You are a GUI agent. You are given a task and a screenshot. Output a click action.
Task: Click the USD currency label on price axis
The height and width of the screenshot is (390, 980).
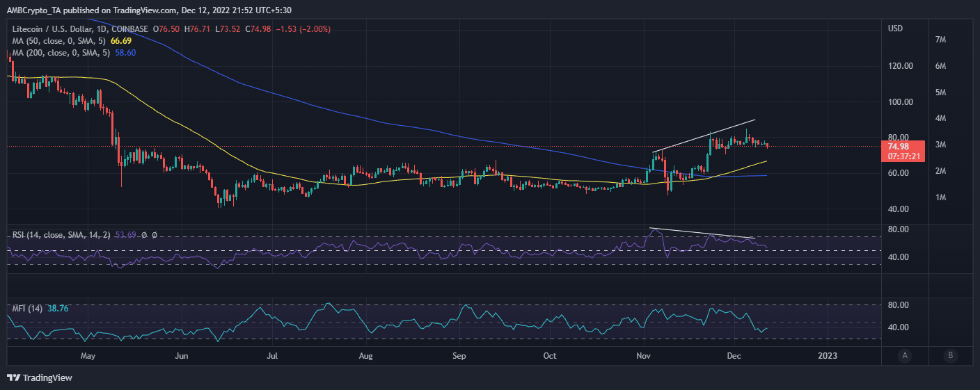895,29
